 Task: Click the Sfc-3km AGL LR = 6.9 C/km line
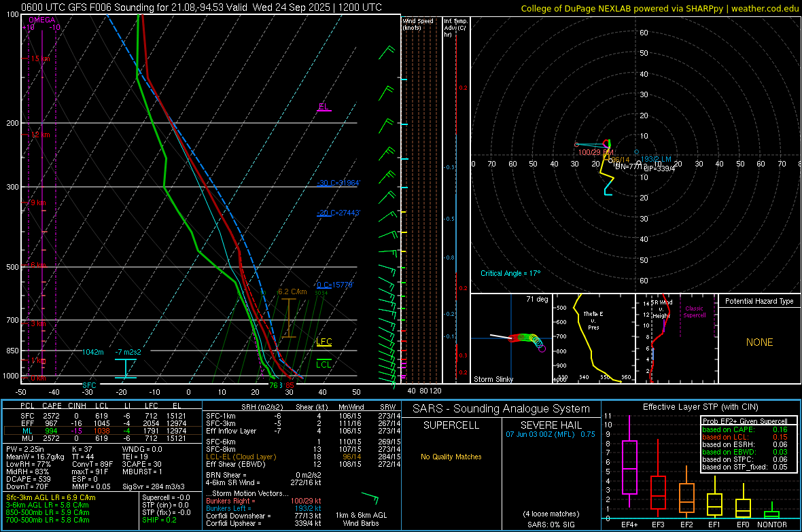(51, 497)
